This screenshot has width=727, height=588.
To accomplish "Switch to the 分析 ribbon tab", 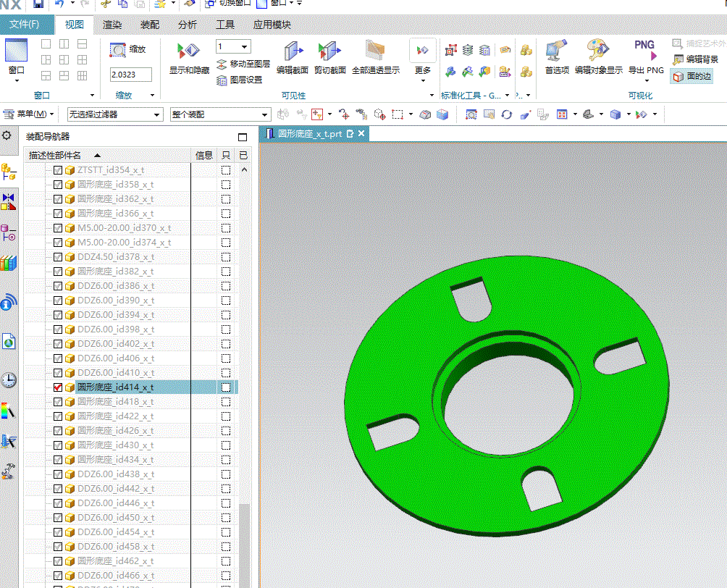I will click(x=188, y=25).
